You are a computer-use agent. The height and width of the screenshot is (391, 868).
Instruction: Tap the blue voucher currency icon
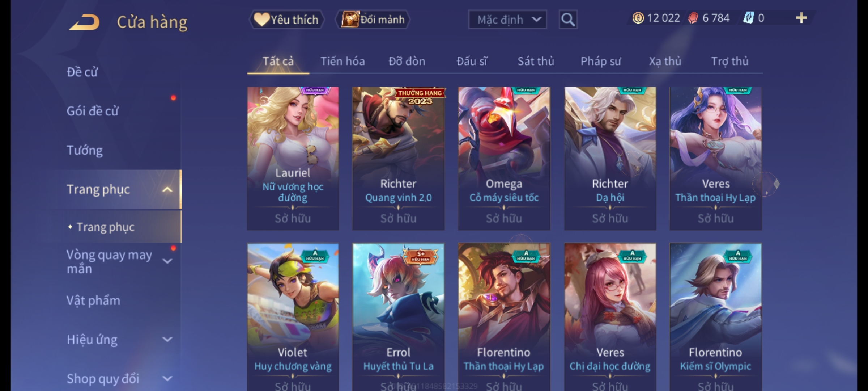point(748,18)
